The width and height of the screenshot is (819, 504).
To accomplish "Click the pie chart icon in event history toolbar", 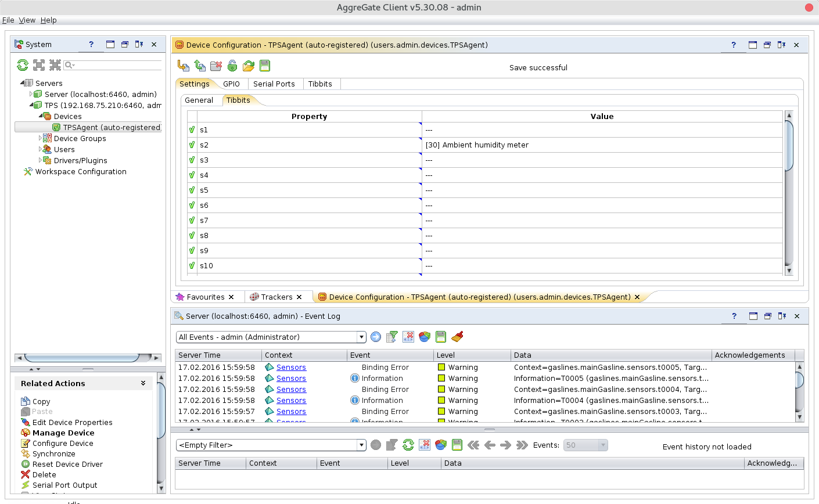I will click(441, 445).
